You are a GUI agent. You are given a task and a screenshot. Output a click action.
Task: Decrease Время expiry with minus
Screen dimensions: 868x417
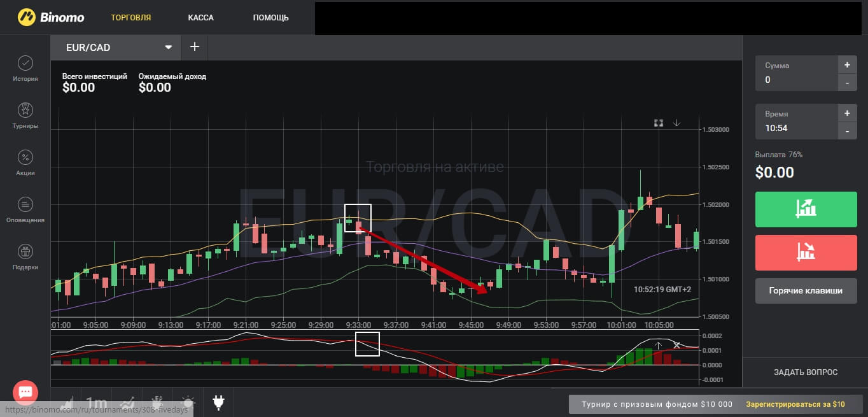coord(847,132)
